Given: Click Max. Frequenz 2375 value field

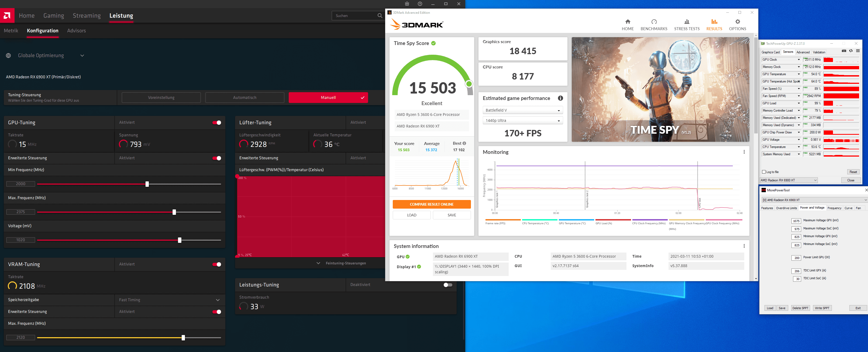Looking at the screenshot, I should [20, 212].
